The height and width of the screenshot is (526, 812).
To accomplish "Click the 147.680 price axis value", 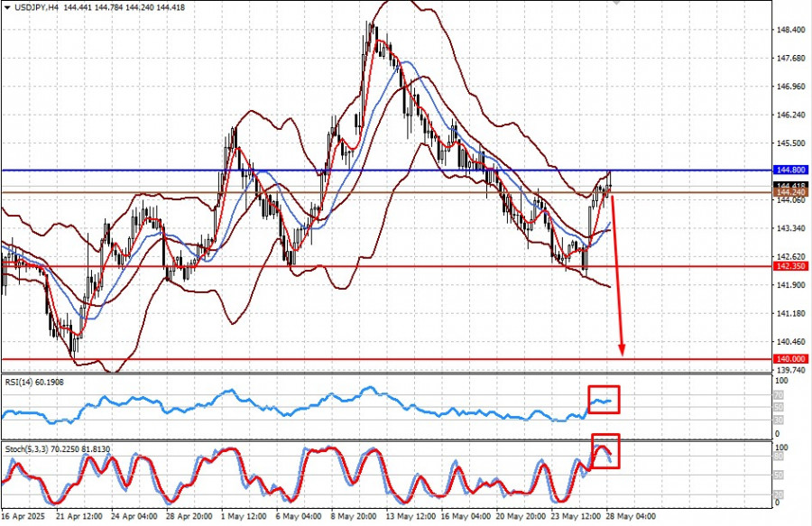I will coord(790,59).
